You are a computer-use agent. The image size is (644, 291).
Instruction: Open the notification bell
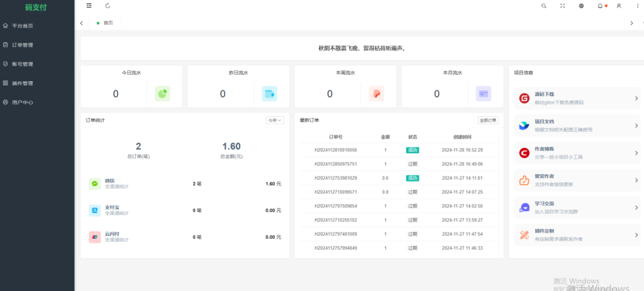[600, 6]
